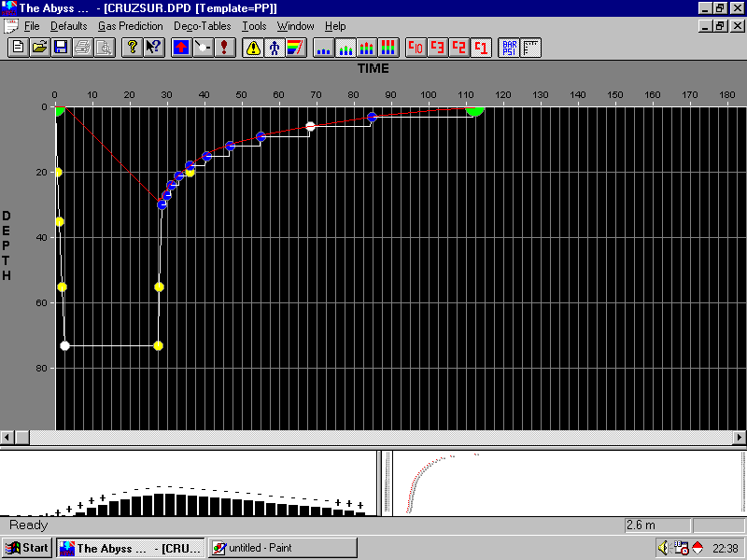Select the descent yellow marker at 55 m
747x560 pixels.
coord(62,287)
